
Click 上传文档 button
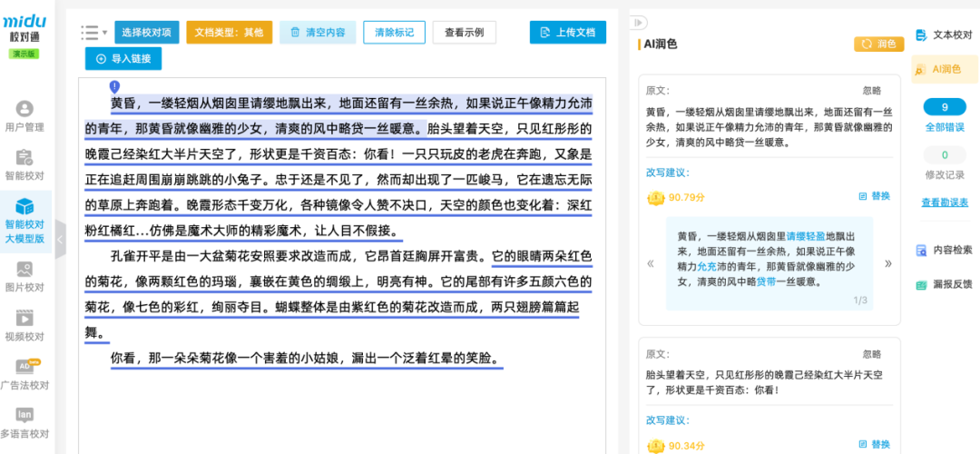568,33
